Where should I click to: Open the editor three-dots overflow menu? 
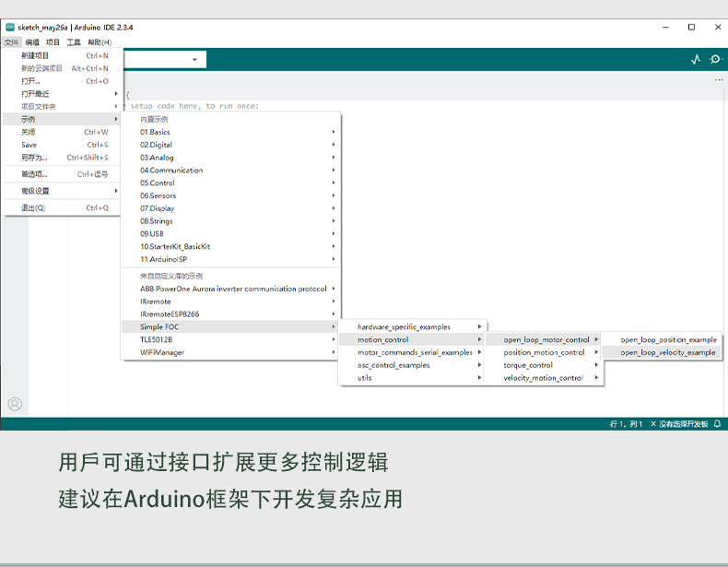(719, 80)
